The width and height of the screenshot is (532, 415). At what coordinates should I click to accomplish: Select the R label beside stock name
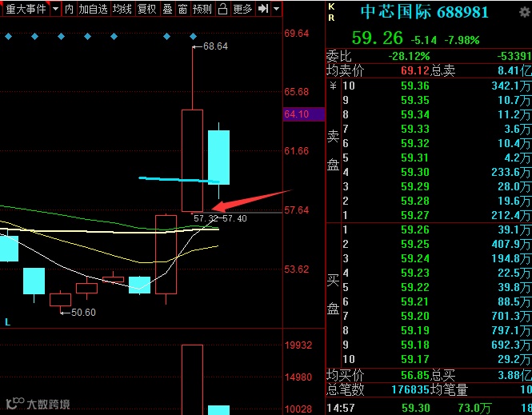click(x=331, y=18)
